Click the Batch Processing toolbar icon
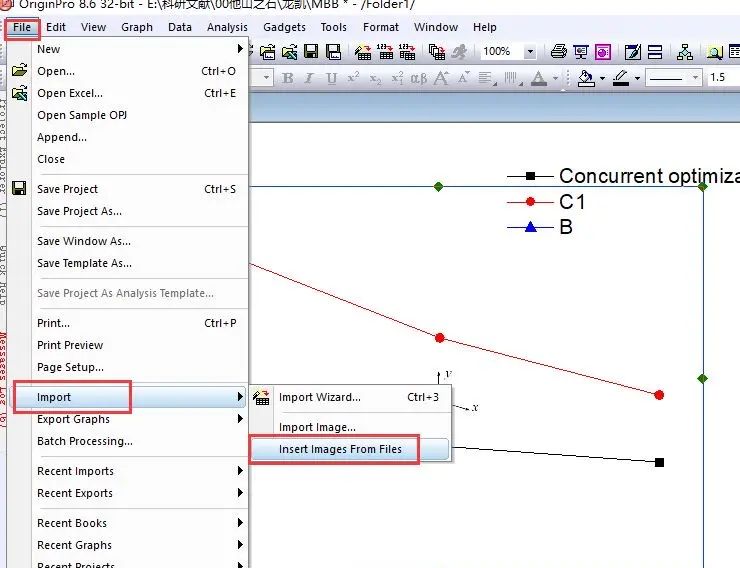The image size is (740, 568). pos(437,52)
